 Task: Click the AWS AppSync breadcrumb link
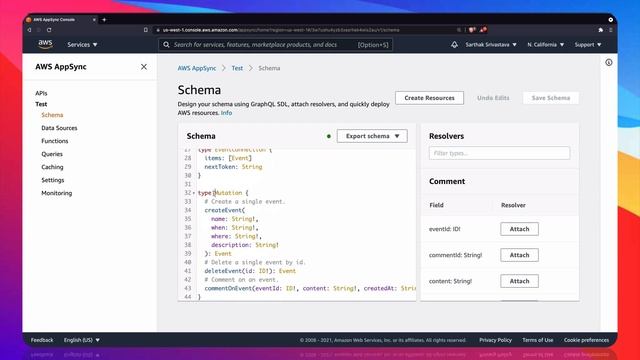[197, 68]
